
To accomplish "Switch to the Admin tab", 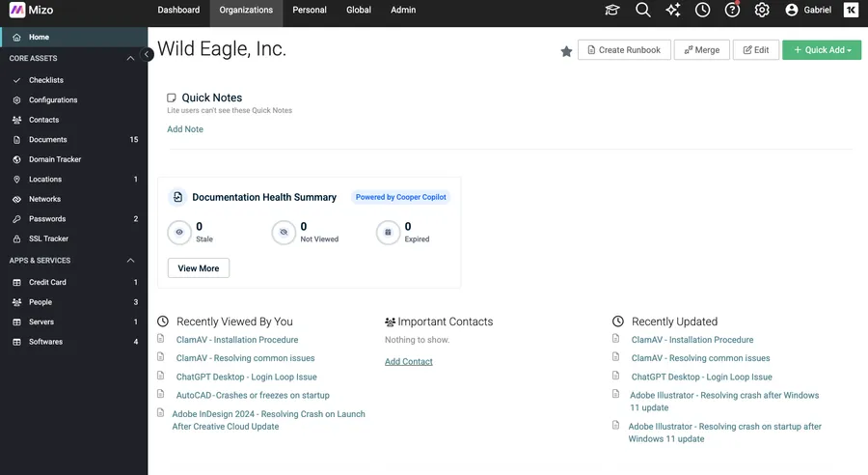I will pos(403,10).
